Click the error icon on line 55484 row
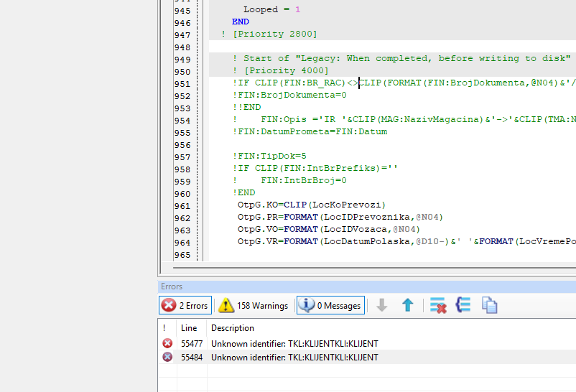 coord(167,357)
